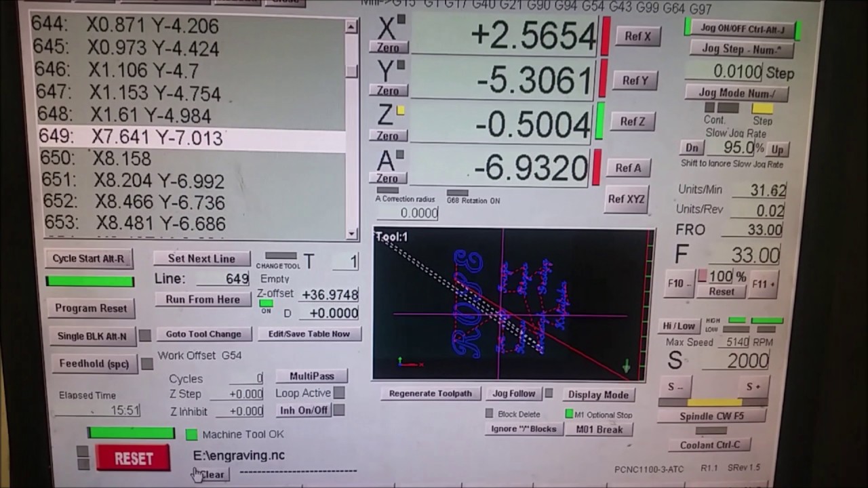Click the Line number field showing 649
This screenshot has height=488, width=868.
pyautogui.click(x=224, y=279)
